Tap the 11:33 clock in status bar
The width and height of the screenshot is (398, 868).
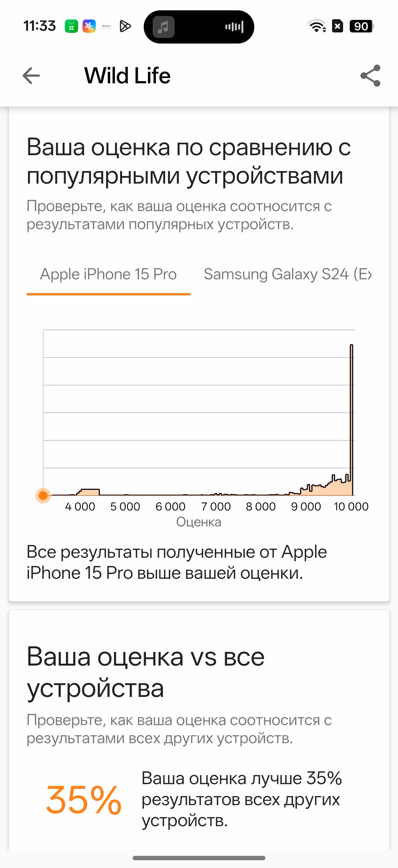[x=39, y=26]
